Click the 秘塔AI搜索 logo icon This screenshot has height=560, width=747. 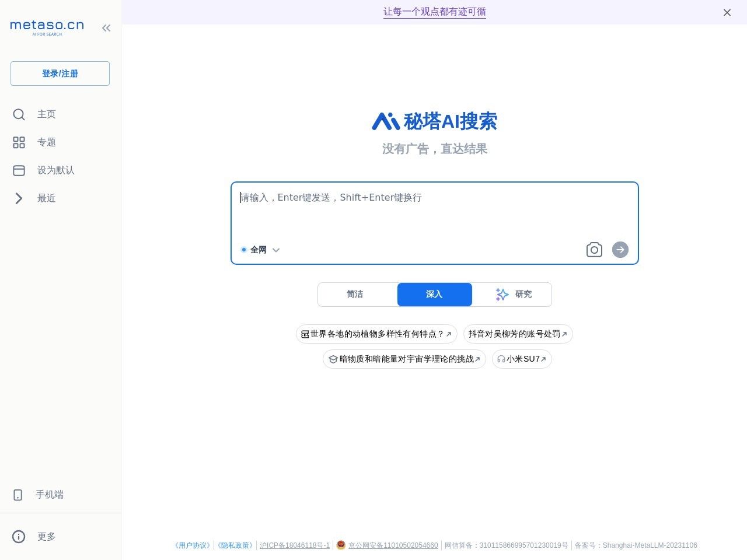click(386, 121)
